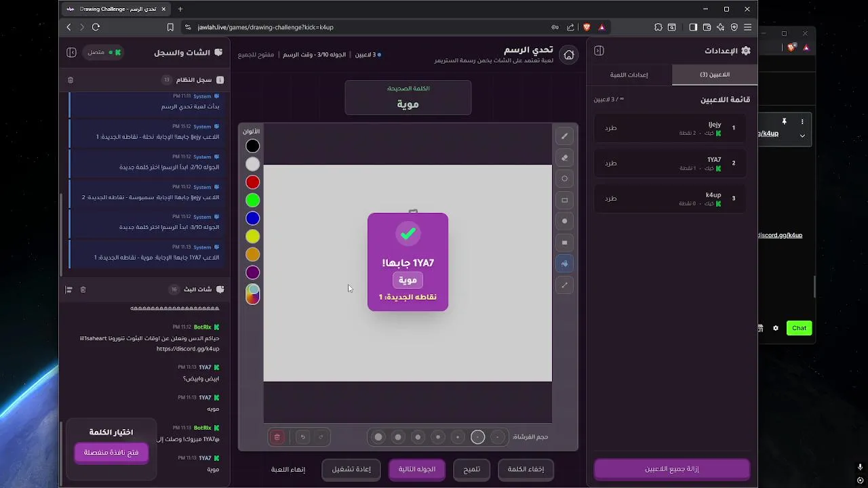Select the filled circle shape tool
This screenshot has height=488, width=868.
[564, 221]
